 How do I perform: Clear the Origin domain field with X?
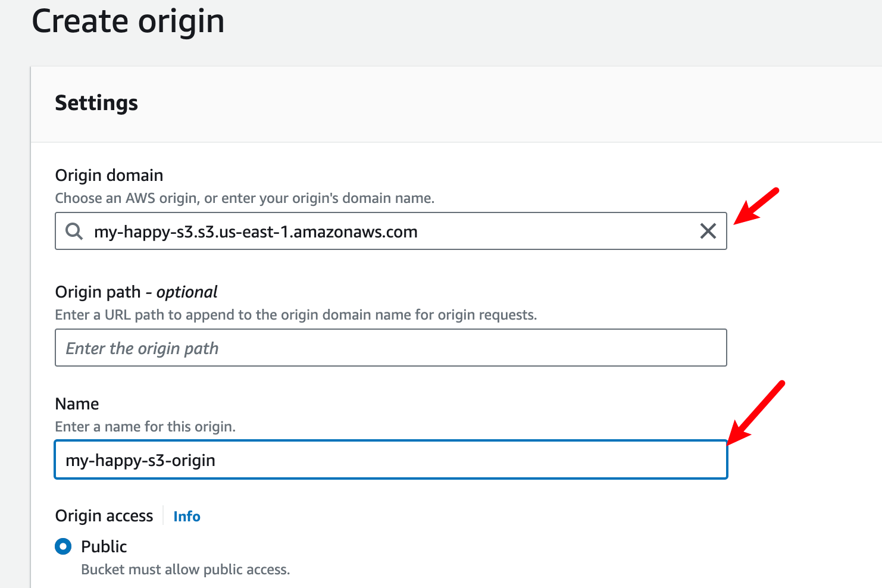[x=708, y=231]
